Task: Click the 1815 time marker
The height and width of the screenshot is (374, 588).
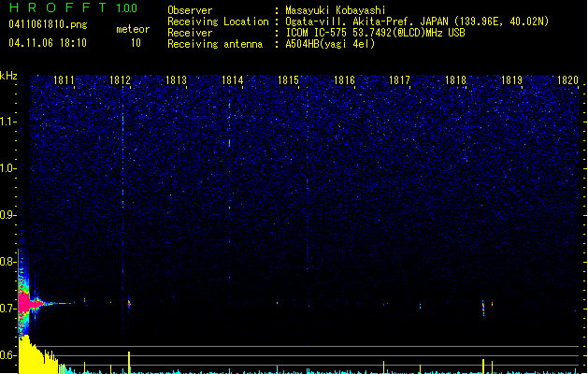Action: [x=288, y=80]
